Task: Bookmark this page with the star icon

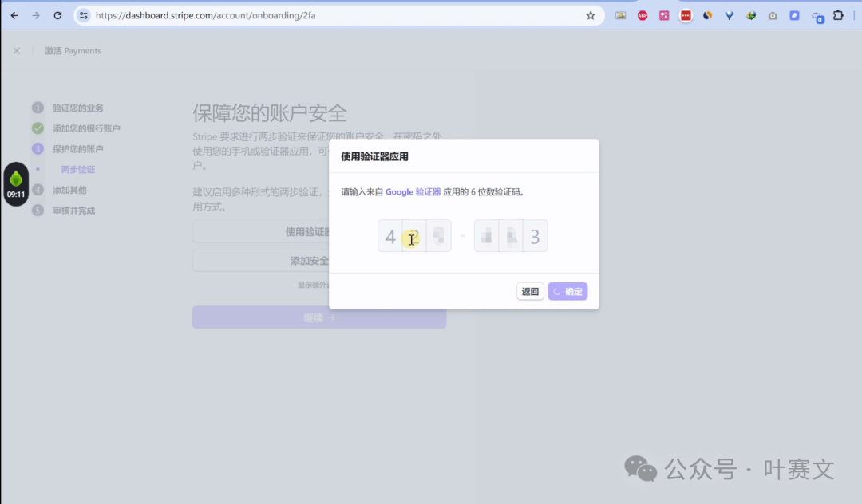Action: tap(591, 15)
